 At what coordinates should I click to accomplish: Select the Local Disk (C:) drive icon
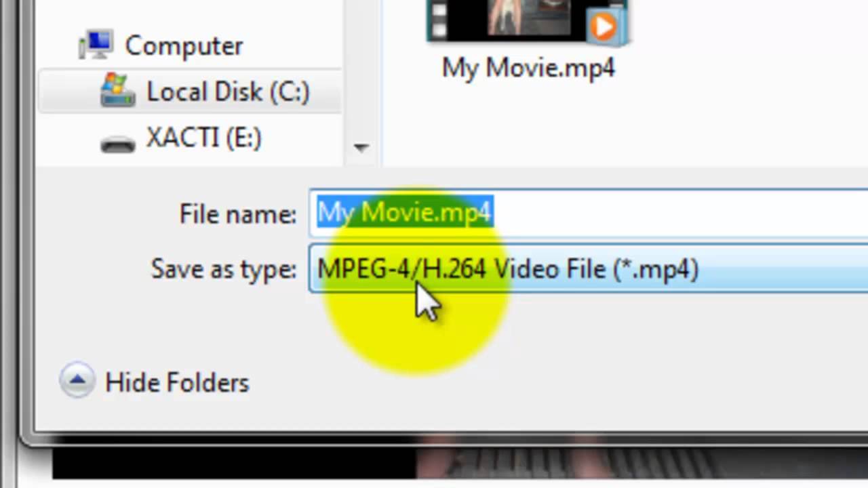(118, 91)
